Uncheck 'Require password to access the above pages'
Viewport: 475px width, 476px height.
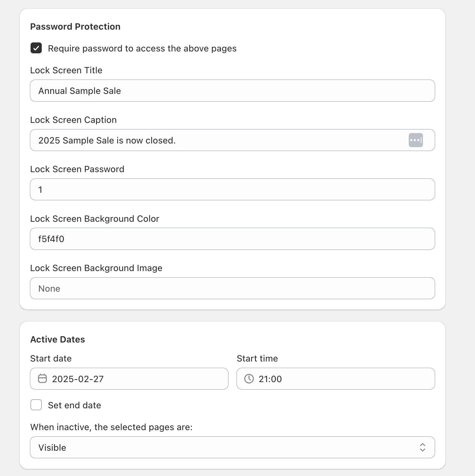36,48
